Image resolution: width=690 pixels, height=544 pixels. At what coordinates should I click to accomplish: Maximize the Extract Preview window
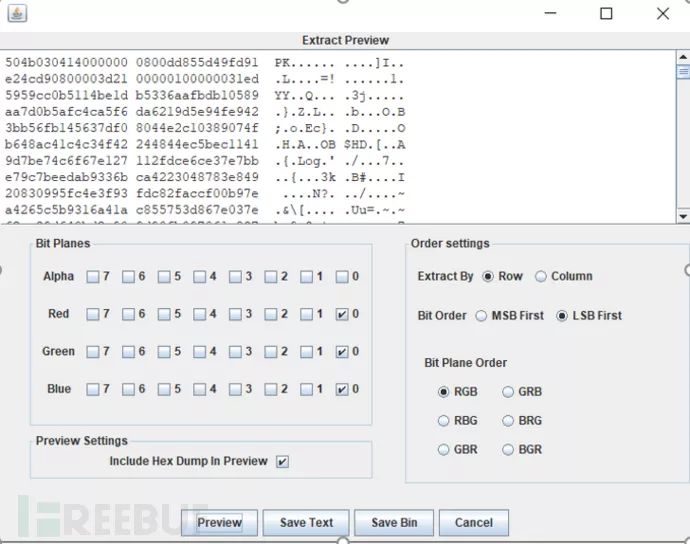(606, 14)
